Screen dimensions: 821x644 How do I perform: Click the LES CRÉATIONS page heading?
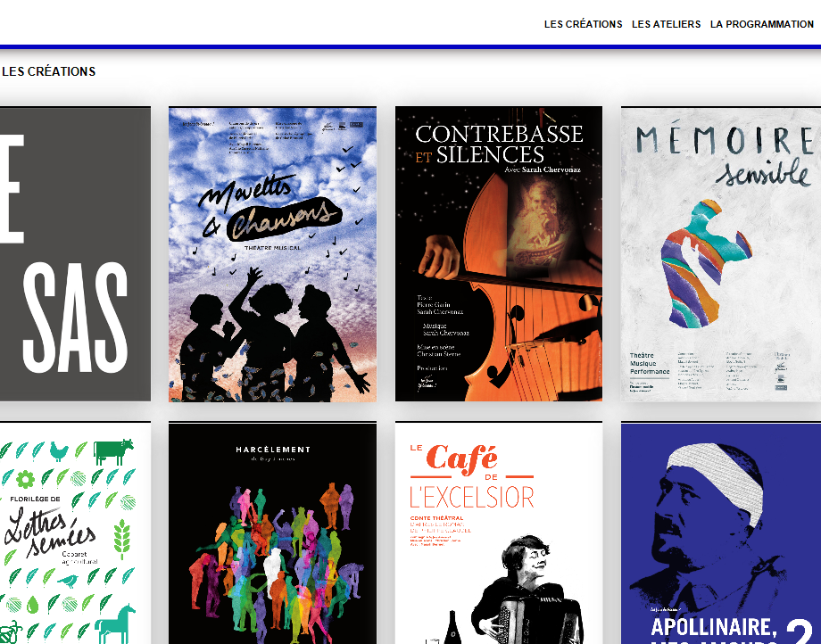pyautogui.click(x=49, y=71)
